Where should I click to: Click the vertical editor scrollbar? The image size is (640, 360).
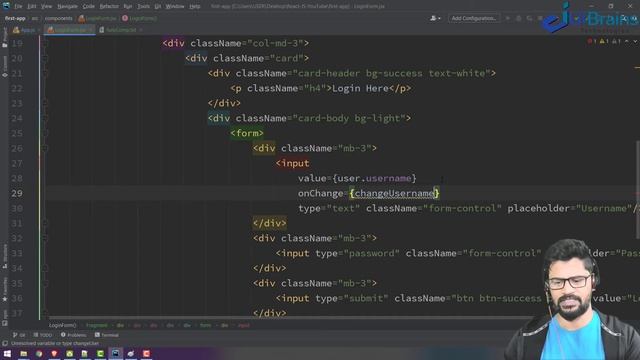coord(637,190)
